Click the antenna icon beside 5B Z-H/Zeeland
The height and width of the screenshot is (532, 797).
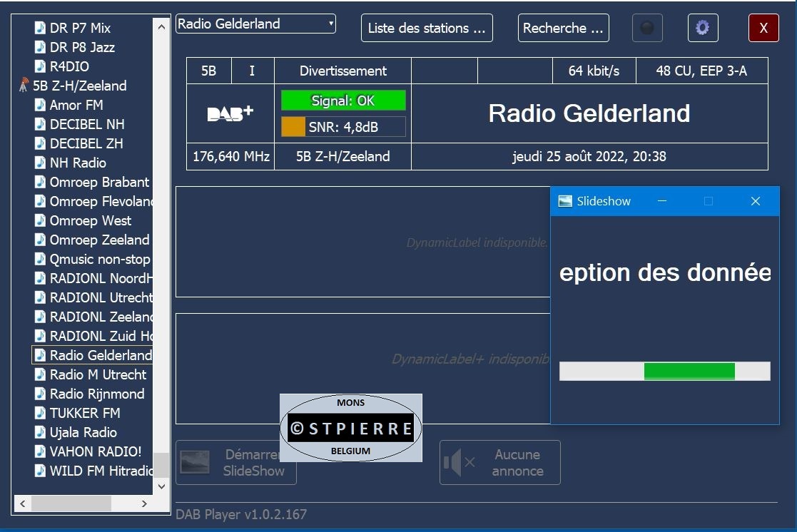[x=24, y=86]
